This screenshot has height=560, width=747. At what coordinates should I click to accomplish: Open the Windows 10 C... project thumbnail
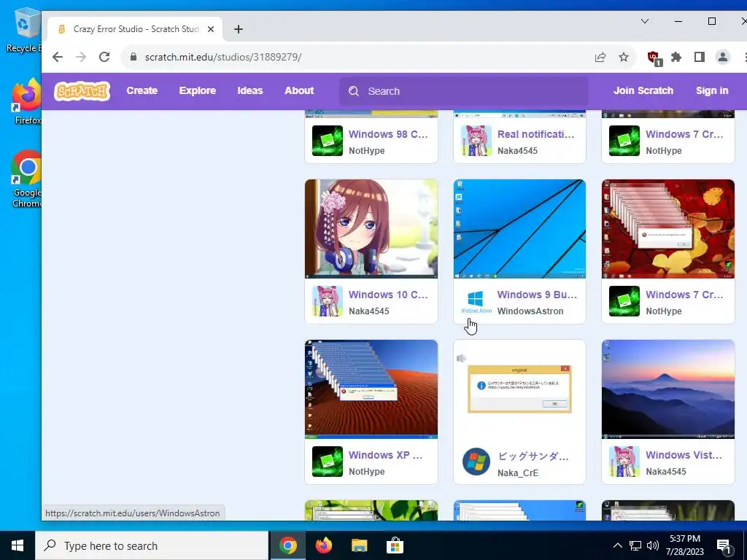pyautogui.click(x=371, y=228)
